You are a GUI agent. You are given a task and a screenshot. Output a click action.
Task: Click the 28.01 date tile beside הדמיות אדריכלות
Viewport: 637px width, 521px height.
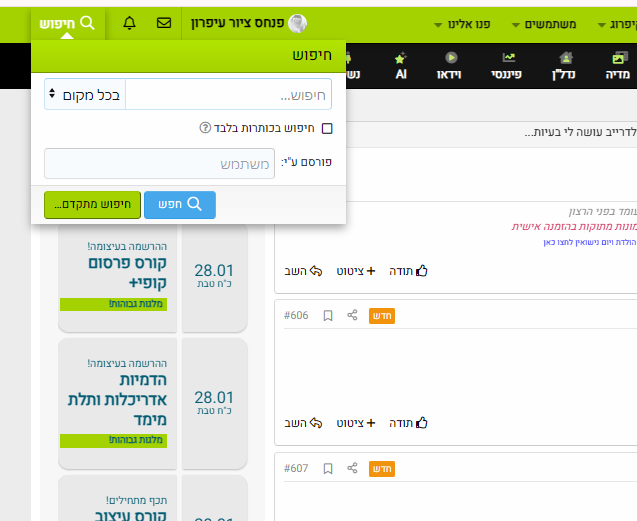214,403
